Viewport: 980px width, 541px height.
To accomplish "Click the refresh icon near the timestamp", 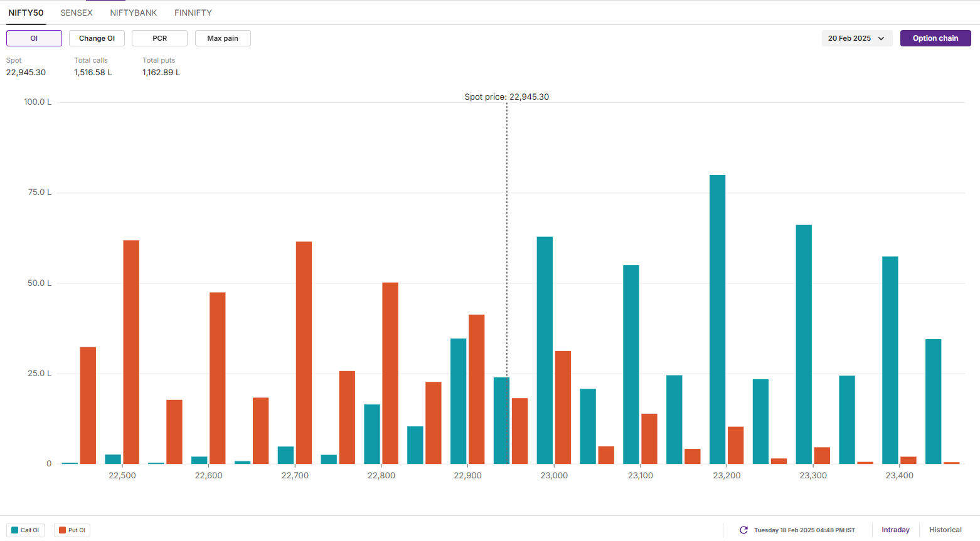I will (743, 530).
